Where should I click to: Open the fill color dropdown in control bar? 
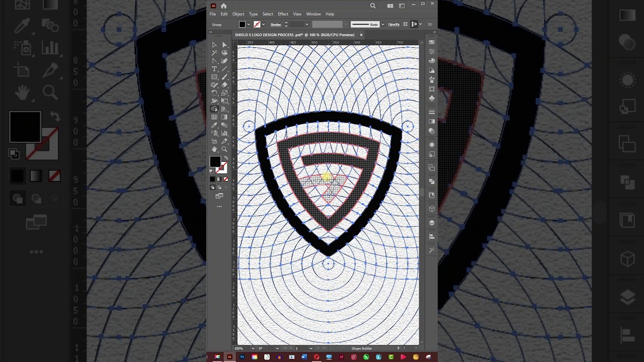click(249, 24)
